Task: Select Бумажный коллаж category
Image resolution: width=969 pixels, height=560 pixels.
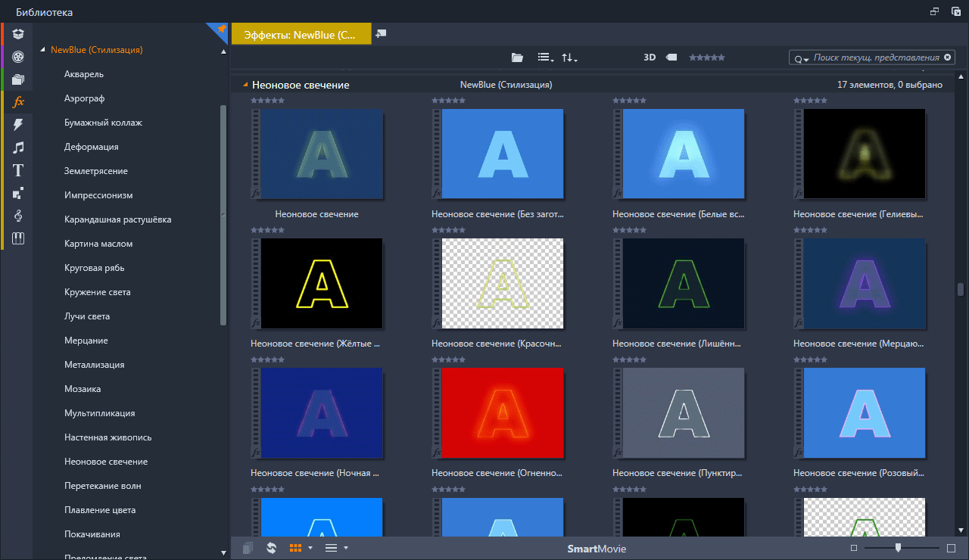Action: point(103,123)
